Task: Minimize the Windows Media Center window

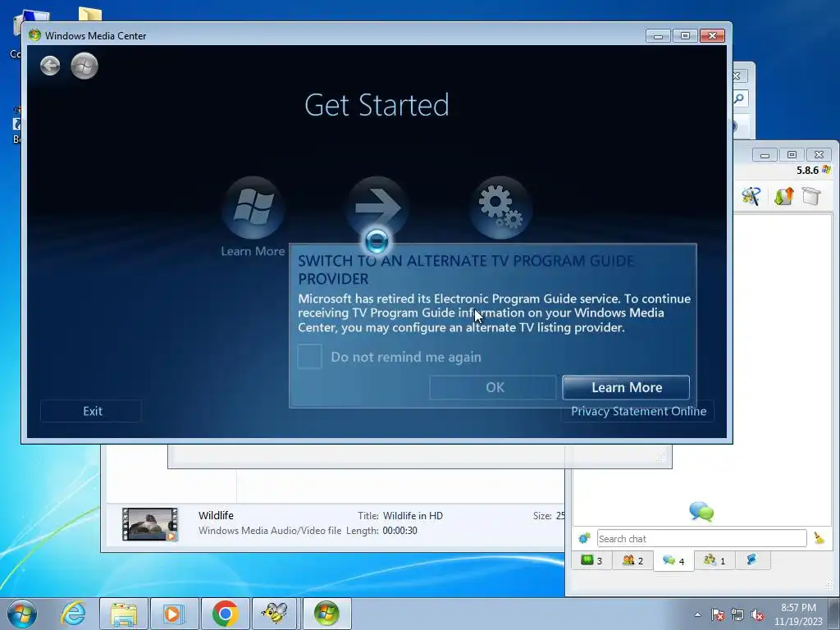Action: (659, 36)
